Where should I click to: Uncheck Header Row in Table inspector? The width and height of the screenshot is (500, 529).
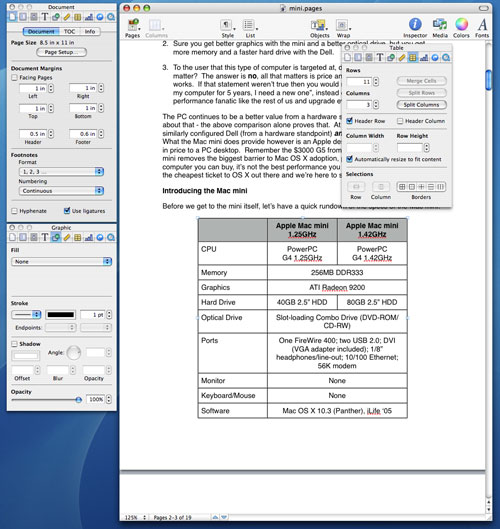tap(350, 121)
